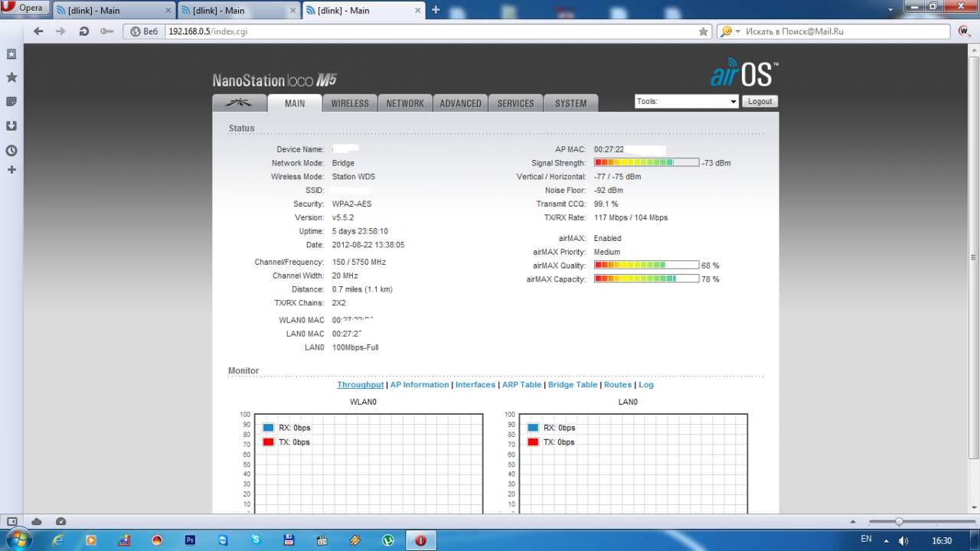Open Skype from the taskbar
This screenshot has height=551, width=980.
[x=256, y=540]
